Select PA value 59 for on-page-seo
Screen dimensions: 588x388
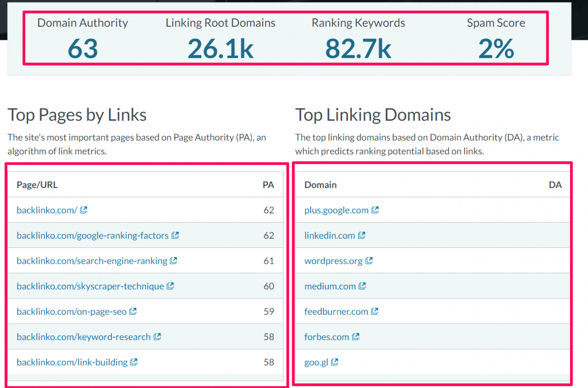pyautogui.click(x=269, y=311)
